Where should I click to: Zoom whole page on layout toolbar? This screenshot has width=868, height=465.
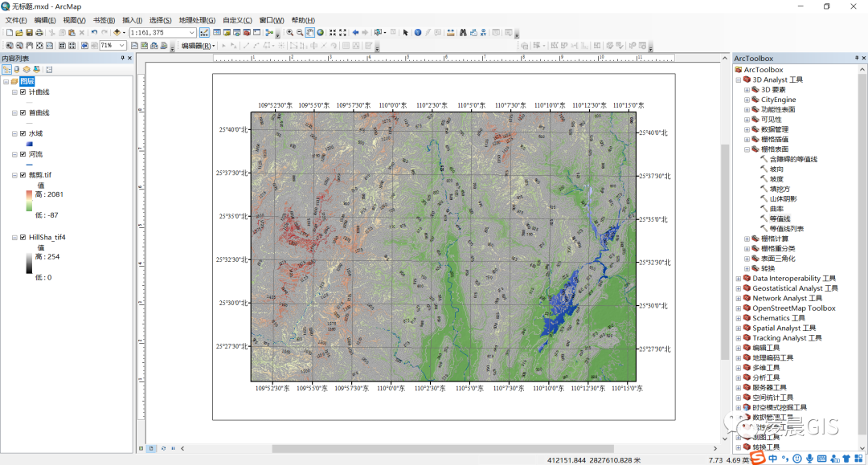40,46
